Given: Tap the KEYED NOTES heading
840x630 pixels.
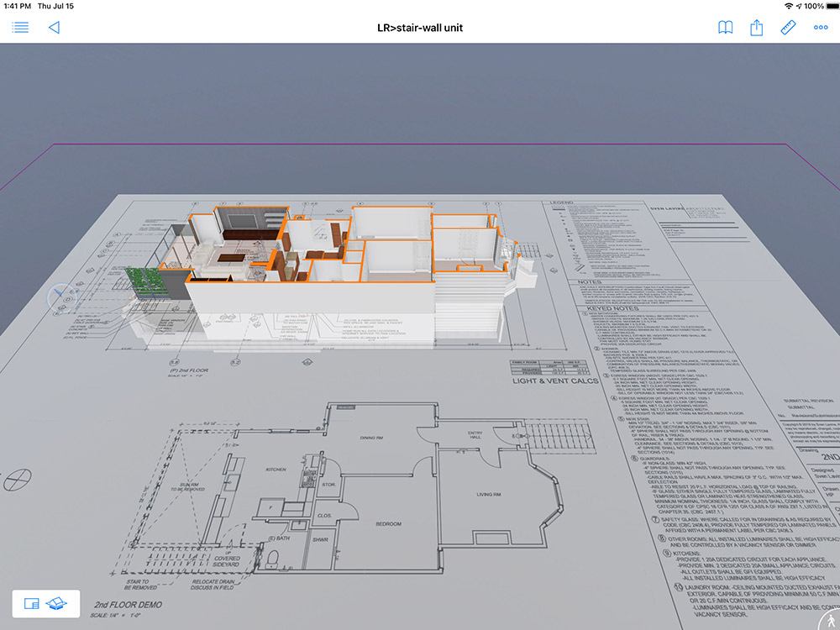Looking at the screenshot, I should (x=612, y=308).
